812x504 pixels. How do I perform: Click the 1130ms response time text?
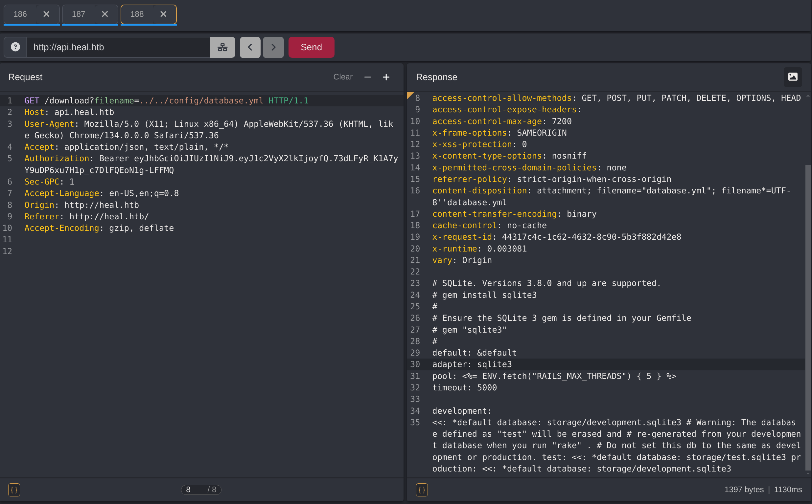[788, 489]
